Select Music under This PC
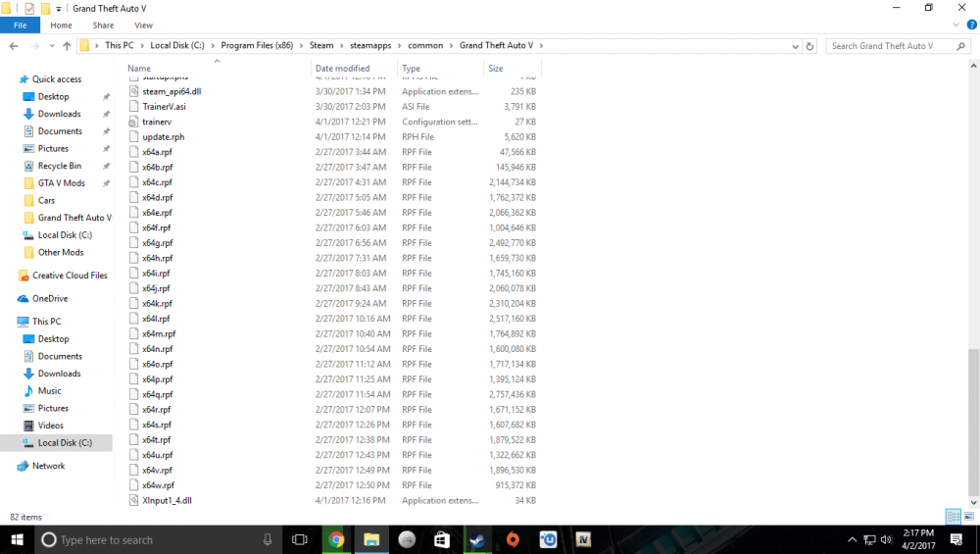Viewport: 980px width, 554px height. click(49, 391)
